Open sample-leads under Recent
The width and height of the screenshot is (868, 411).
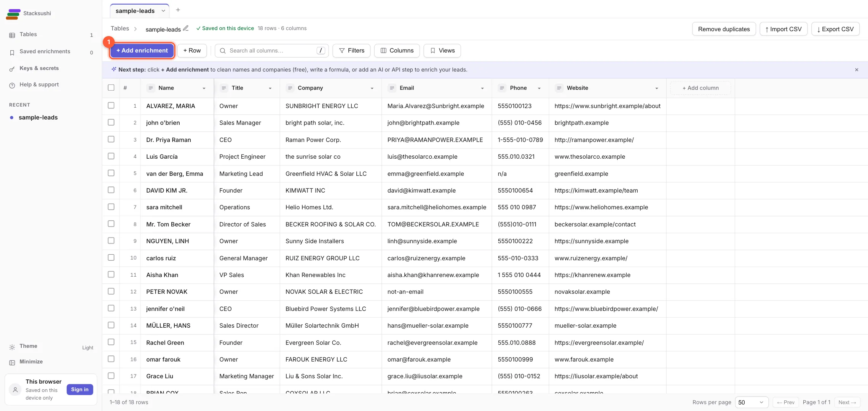coord(51,118)
